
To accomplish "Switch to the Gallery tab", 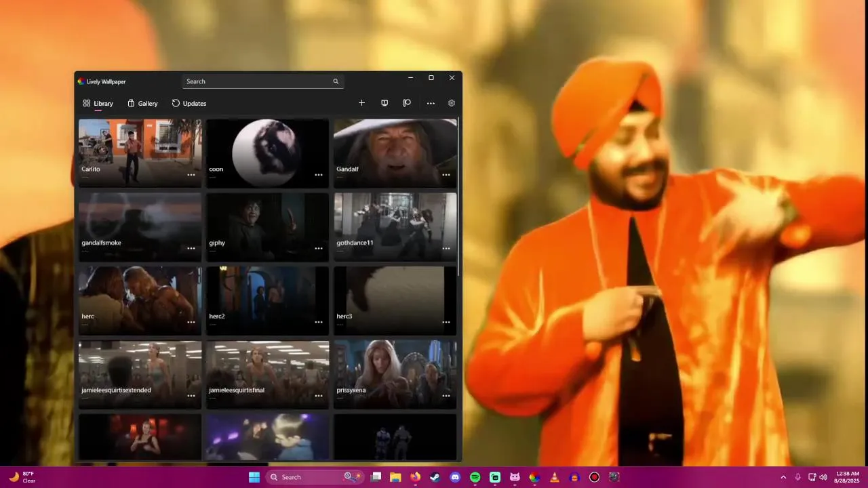I will (142, 103).
